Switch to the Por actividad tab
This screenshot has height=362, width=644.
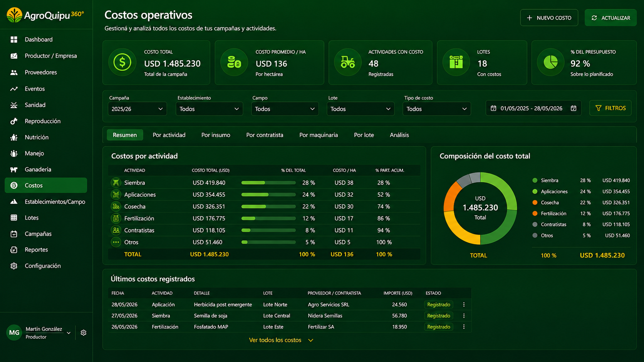(x=169, y=135)
